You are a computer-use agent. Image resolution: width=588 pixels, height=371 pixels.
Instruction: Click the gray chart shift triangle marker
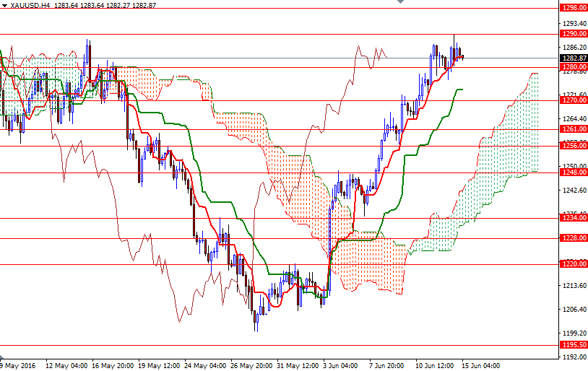click(x=399, y=3)
